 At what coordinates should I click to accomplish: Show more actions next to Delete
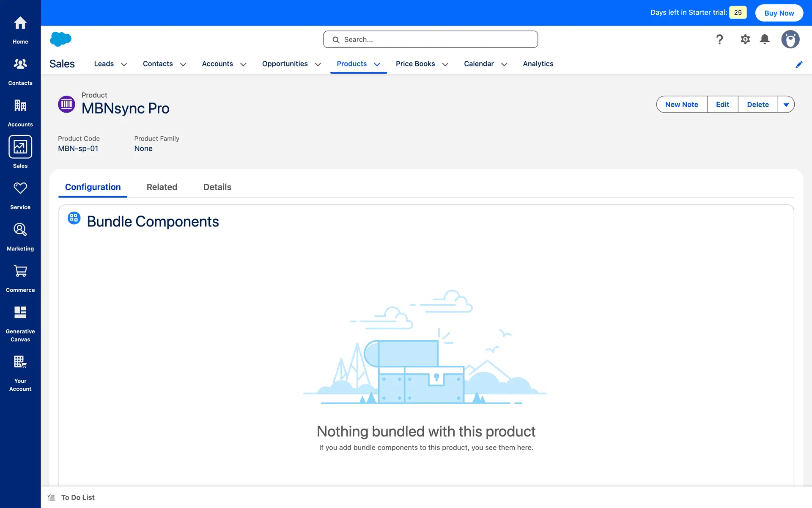[x=786, y=105]
